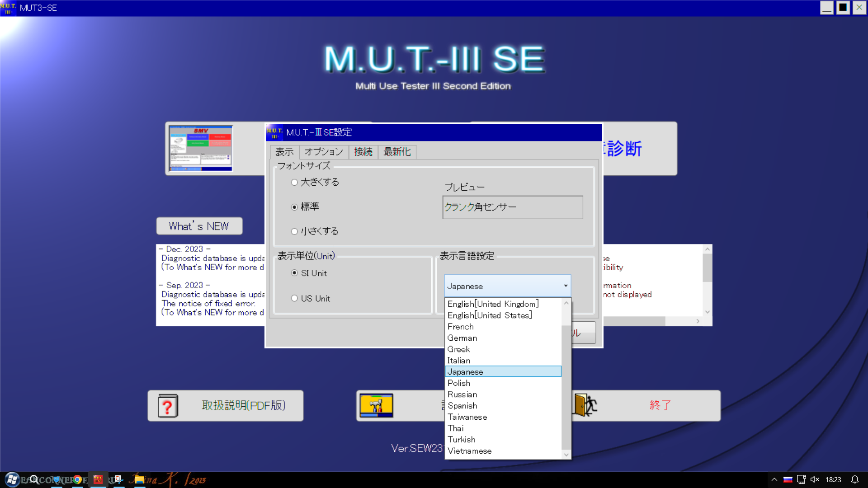The image size is (868, 488).
Task: Switch to the オプション tab
Action: (x=324, y=152)
